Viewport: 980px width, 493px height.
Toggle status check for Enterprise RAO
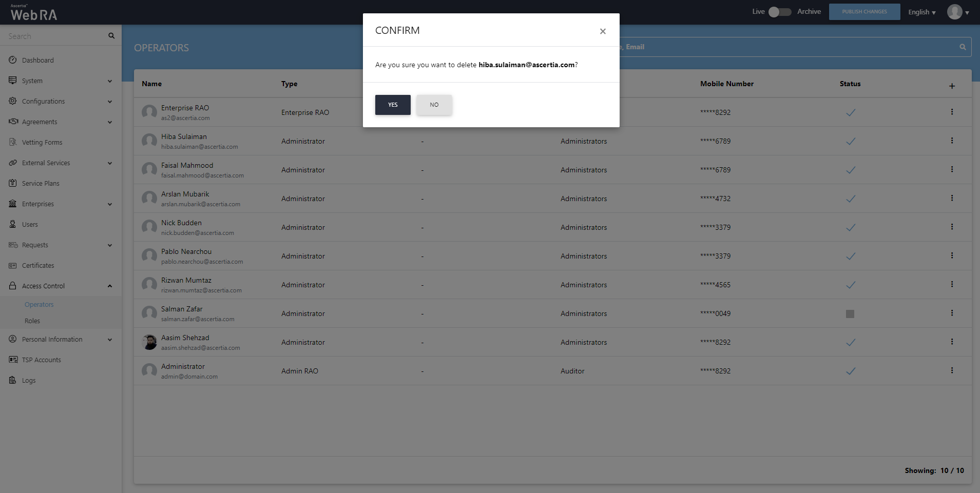(851, 112)
